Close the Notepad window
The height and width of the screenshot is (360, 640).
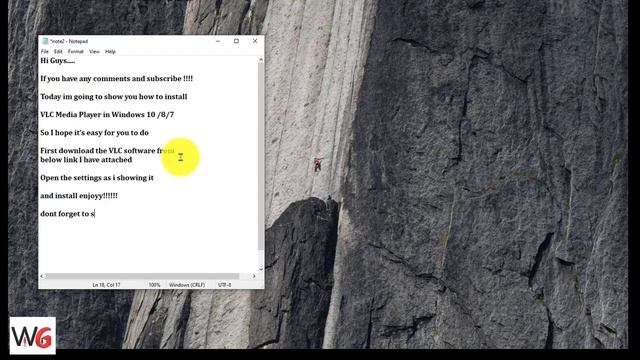tap(255, 41)
